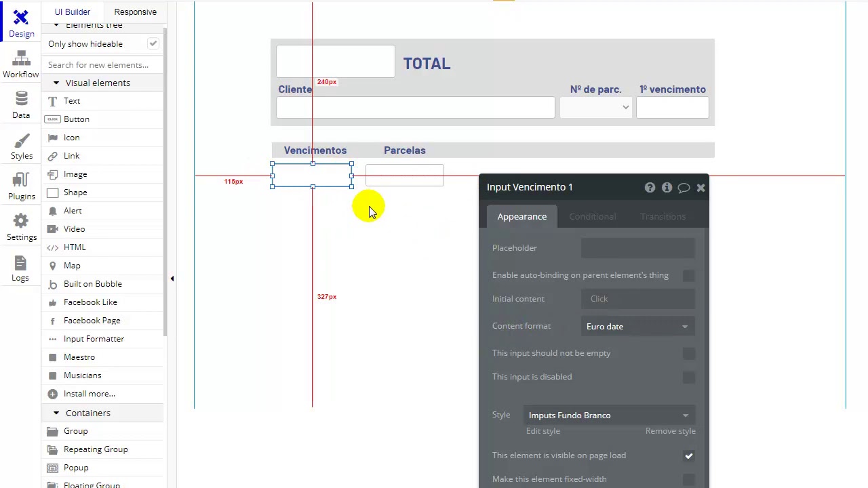Open the Styles section
This screenshot has width=868, height=488.
21,146
